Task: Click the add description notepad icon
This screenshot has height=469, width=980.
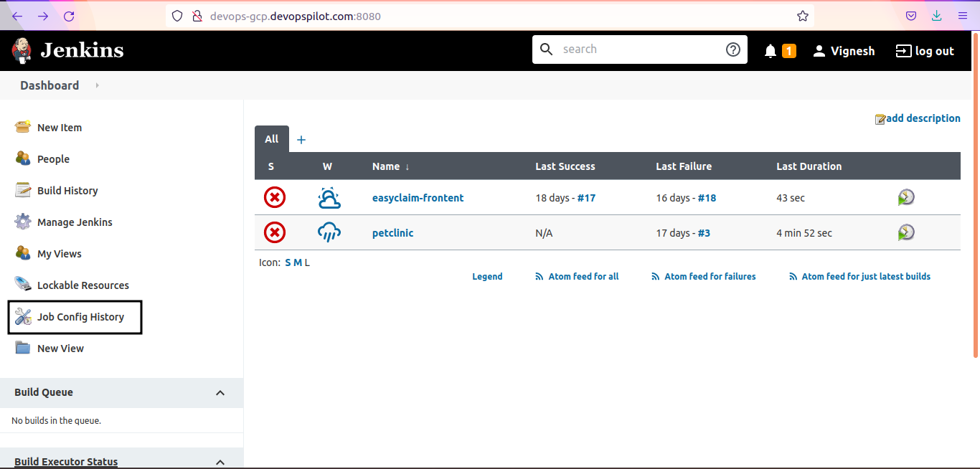Action: click(880, 119)
